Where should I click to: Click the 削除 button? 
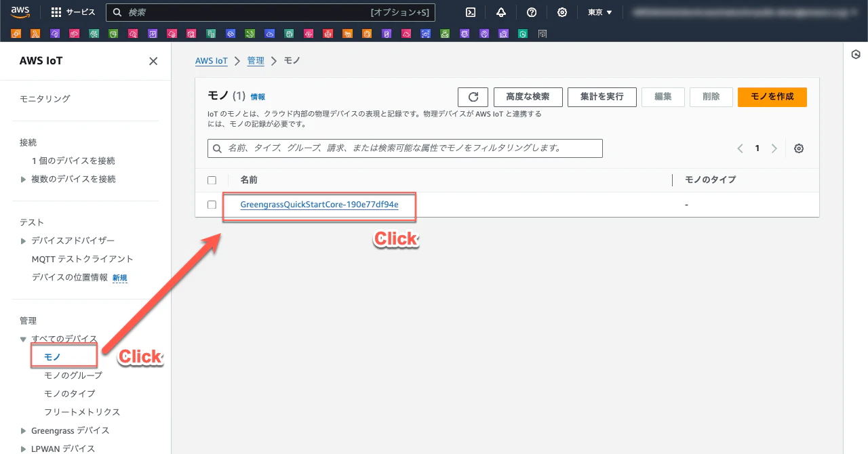tap(711, 97)
